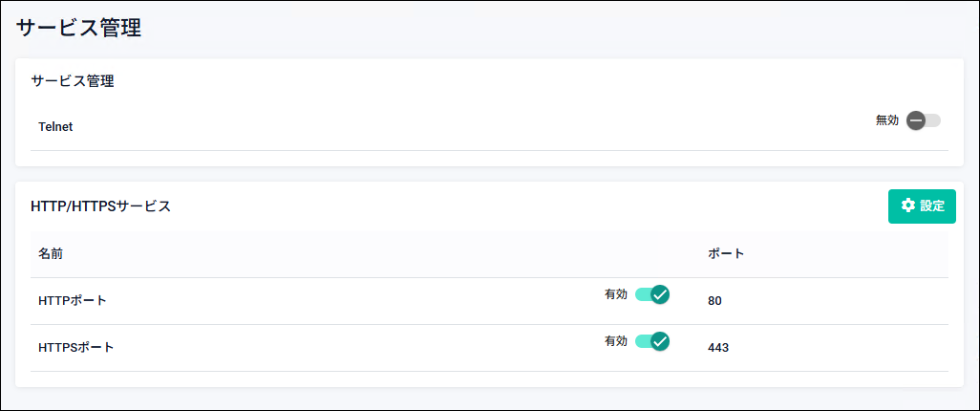Click the checkmark knob for HTTPSポート

660,341
